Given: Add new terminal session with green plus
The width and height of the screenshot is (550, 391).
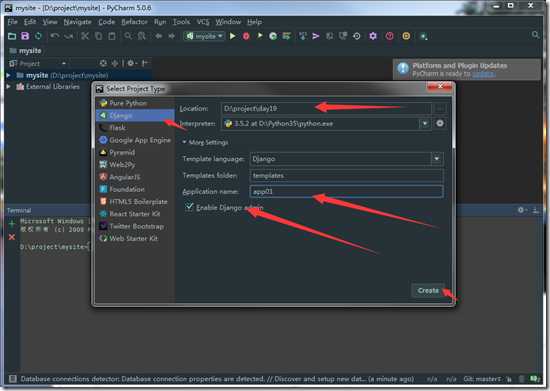Looking at the screenshot, I should click(x=12, y=223).
